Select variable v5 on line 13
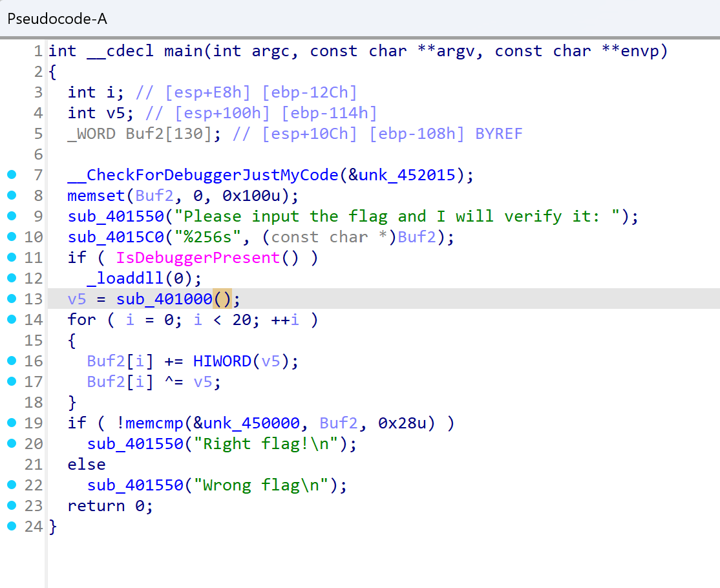 click(76, 299)
